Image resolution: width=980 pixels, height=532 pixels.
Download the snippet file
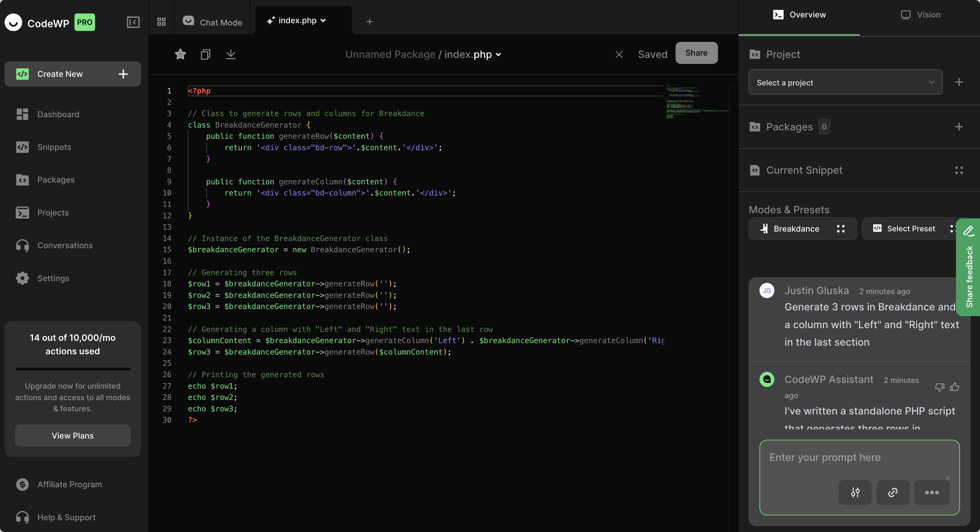coord(231,54)
